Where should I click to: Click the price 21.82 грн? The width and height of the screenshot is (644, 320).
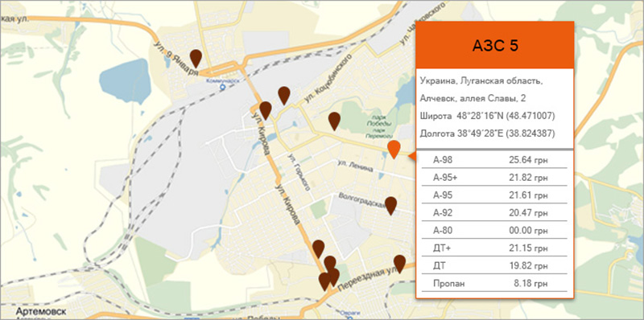528,178
